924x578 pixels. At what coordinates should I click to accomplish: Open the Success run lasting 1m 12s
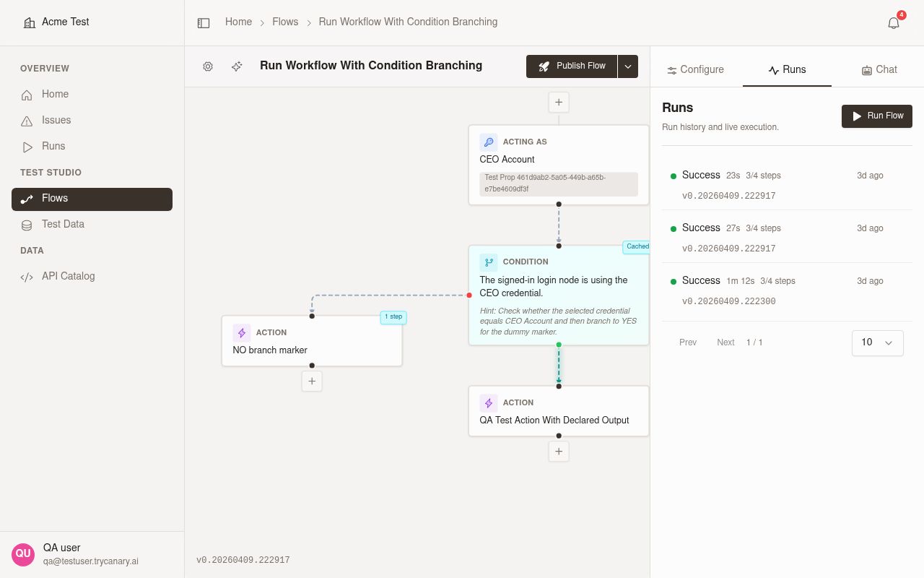787,290
